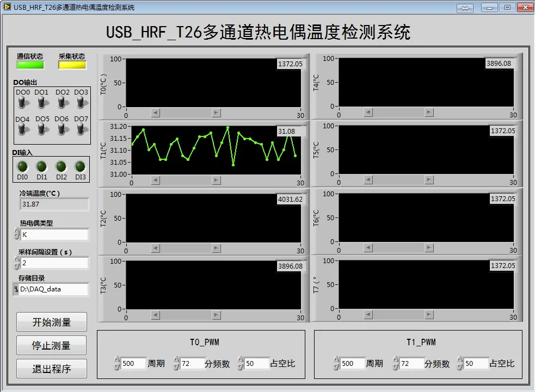
Task: Click the T1 chart scrollbar track
Action: [x=186, y=181]
